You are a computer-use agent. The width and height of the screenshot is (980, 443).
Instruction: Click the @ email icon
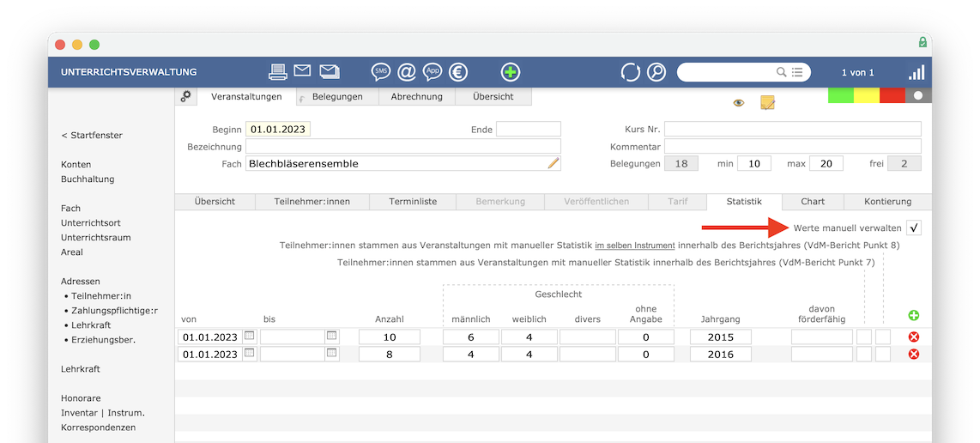point(406,72)
